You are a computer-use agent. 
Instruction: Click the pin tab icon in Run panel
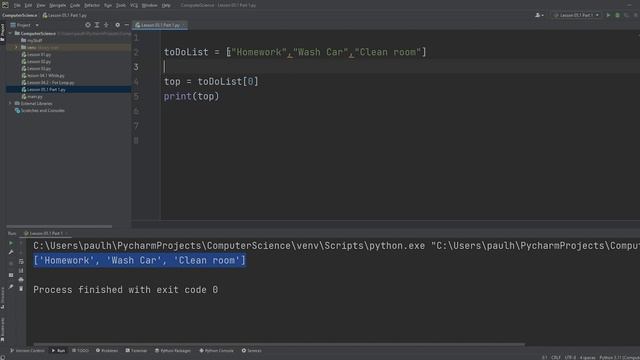[x=11, y=287]
